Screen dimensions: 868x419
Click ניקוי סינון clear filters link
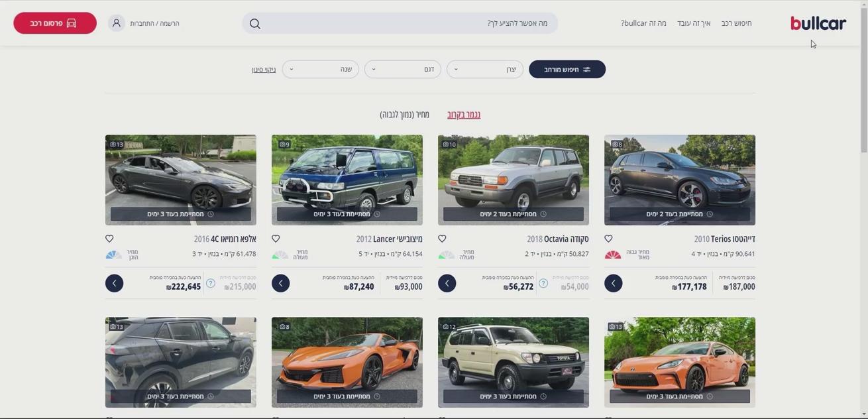[264, 70]
